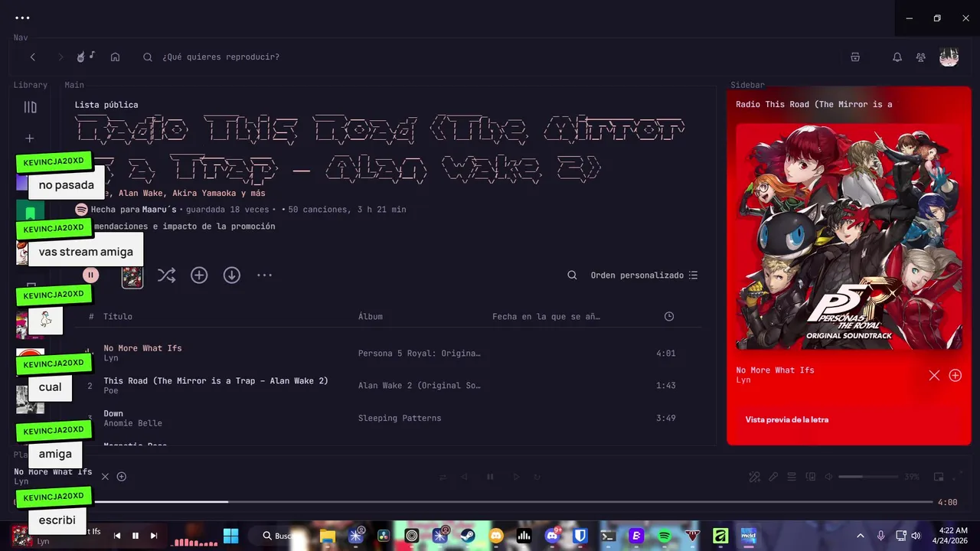Add playlist to library with circled plus
Image resolution: width=980 pixels, height=551 pixels.
click(199, 275)
